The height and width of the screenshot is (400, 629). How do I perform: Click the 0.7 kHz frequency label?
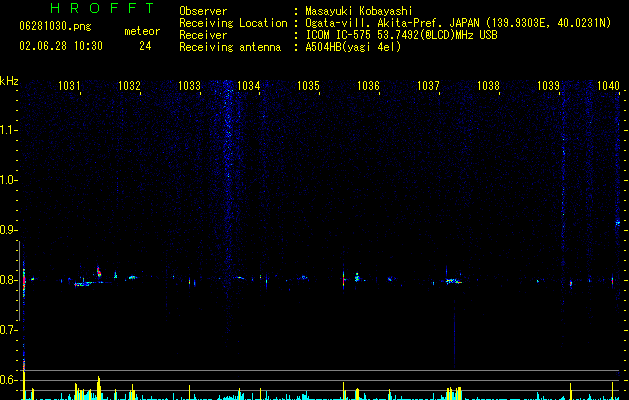(x=8, y=330)
